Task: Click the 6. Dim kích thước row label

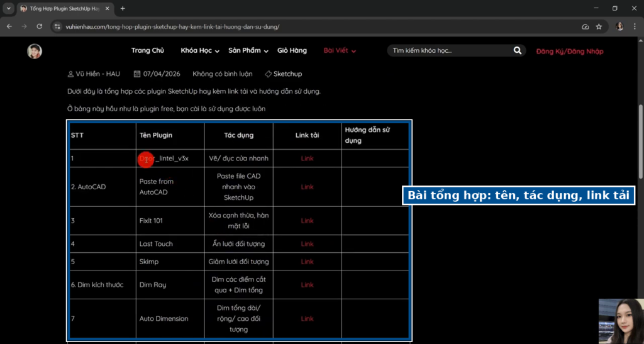Action: [x=97, y=284]
